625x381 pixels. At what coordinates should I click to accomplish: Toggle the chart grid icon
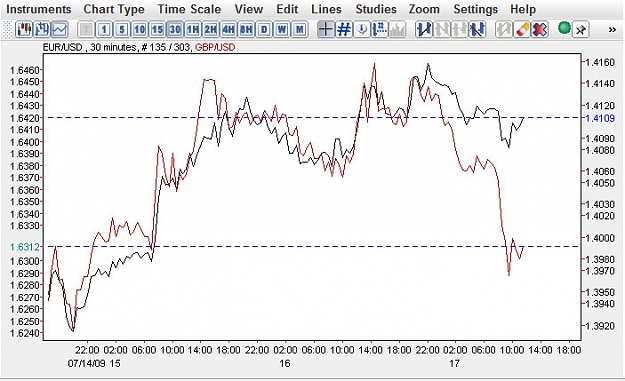(344, 29)
